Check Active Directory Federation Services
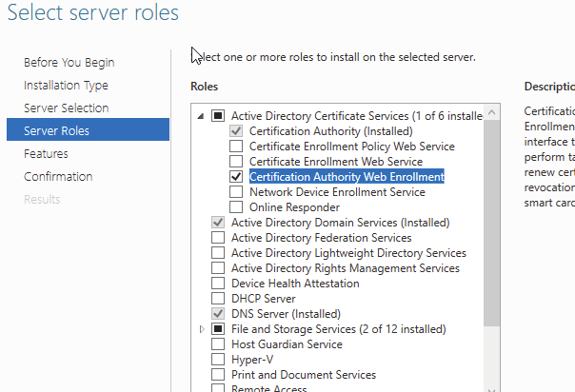The width and height of the screenshot is (575, 392). coord(218,238)
